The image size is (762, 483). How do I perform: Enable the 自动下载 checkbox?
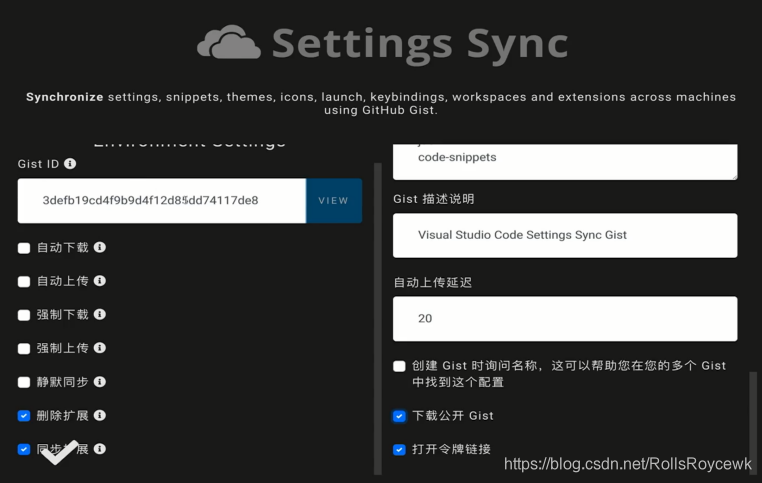pyautogui.click(x=24, y=248)
